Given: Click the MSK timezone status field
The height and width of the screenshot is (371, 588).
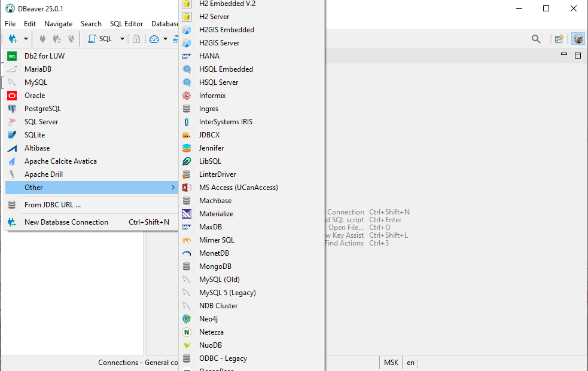Looking at the screenshot, I should coord(391,363).
